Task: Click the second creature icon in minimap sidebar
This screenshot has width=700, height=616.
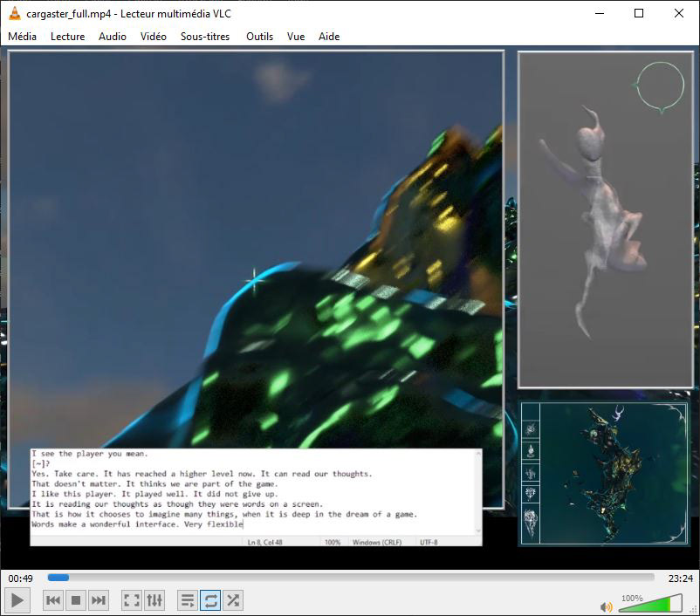Action: [x=531, y=451]
